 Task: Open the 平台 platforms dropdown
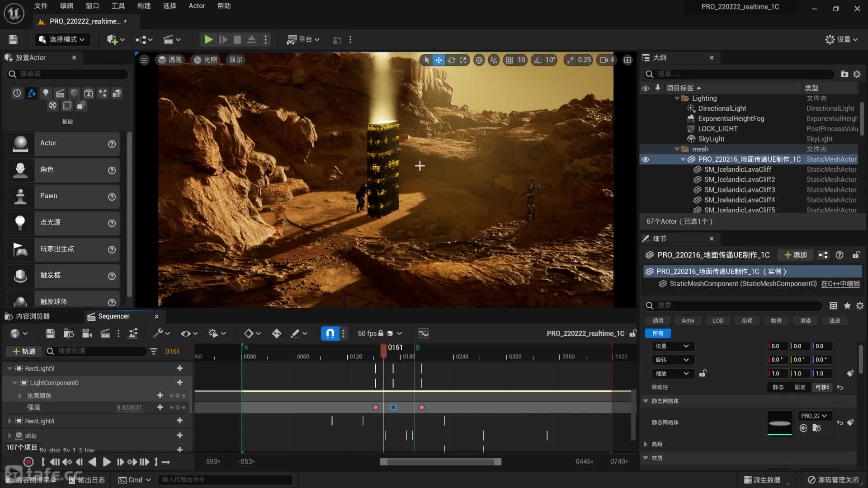click(303, 40)
